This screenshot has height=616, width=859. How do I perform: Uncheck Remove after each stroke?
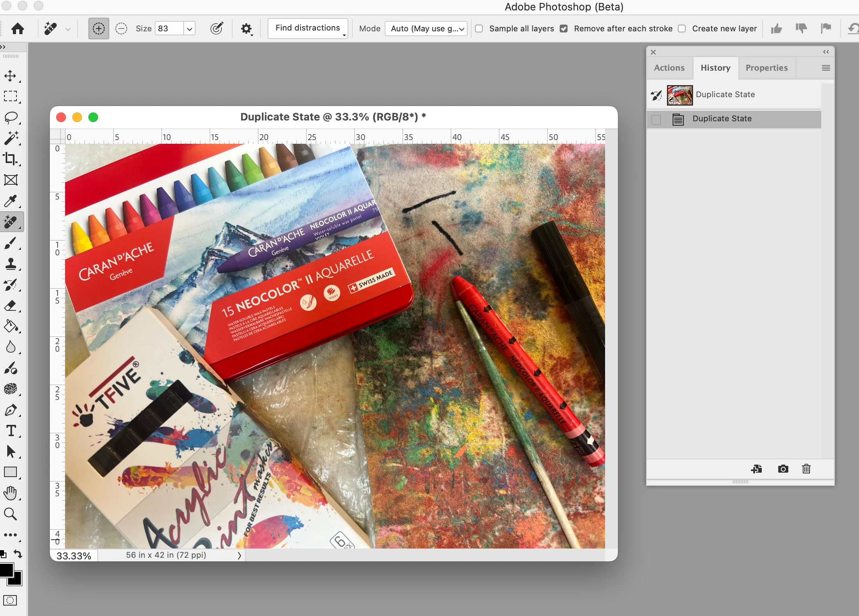tap(564, 29)
